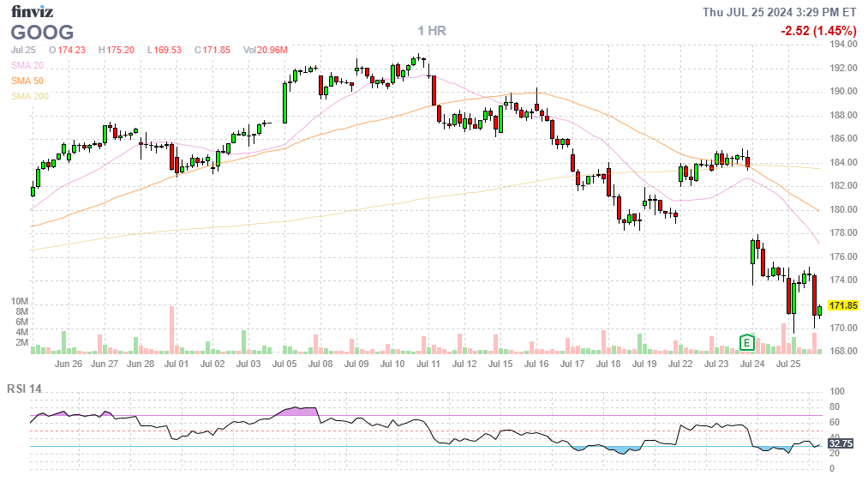Select the RSI 14 indicator label

26,389
